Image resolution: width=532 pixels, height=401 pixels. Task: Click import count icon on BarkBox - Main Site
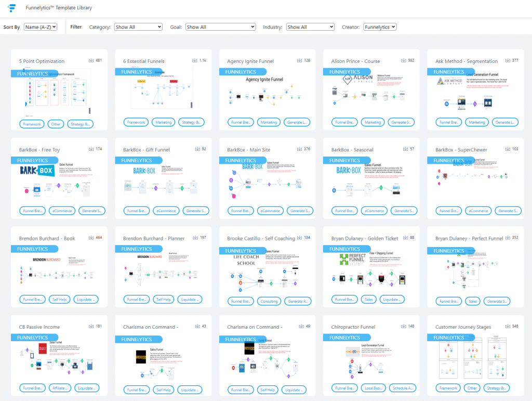pyautogui.click(x=300, y=149)
